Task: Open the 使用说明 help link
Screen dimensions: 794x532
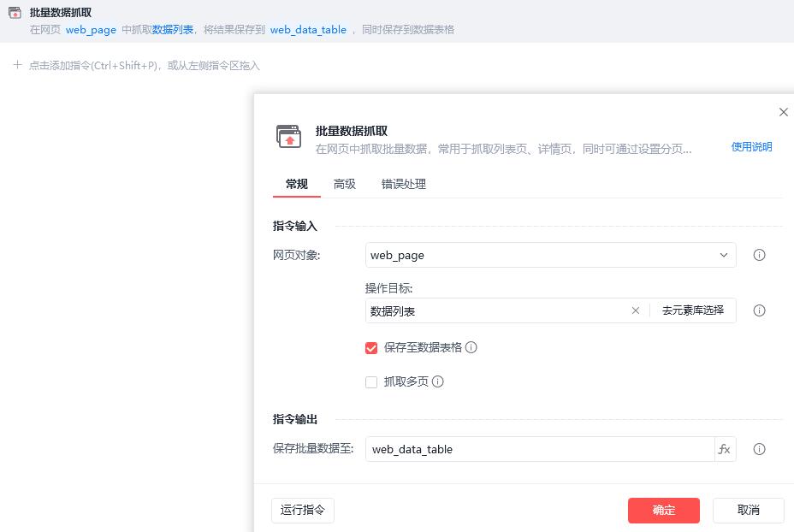Action: click(x=751, y=147)
